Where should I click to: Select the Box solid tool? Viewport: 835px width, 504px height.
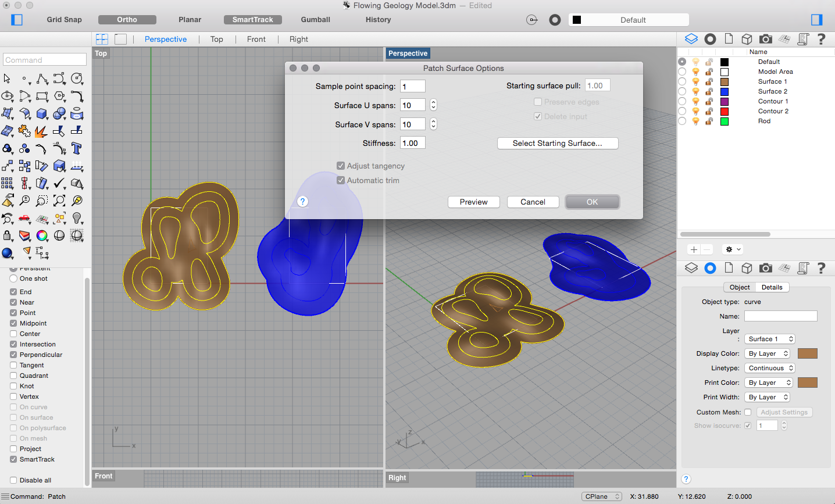click(42, 113)
